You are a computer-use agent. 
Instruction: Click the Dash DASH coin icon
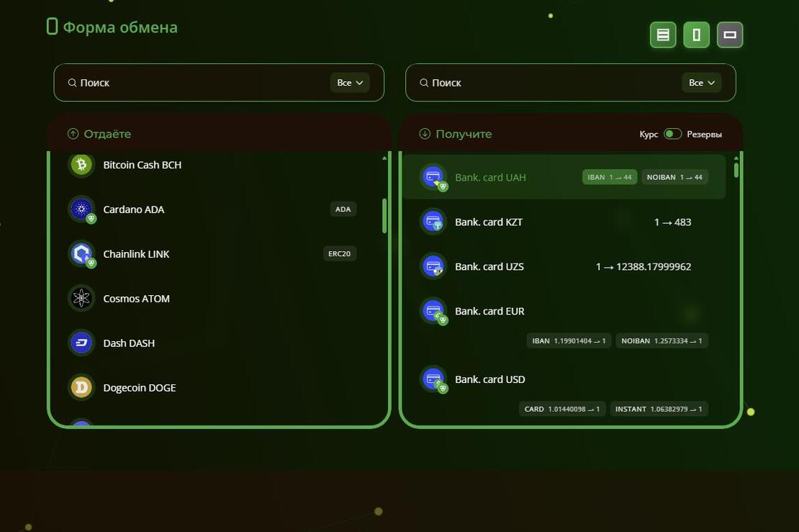81,343
